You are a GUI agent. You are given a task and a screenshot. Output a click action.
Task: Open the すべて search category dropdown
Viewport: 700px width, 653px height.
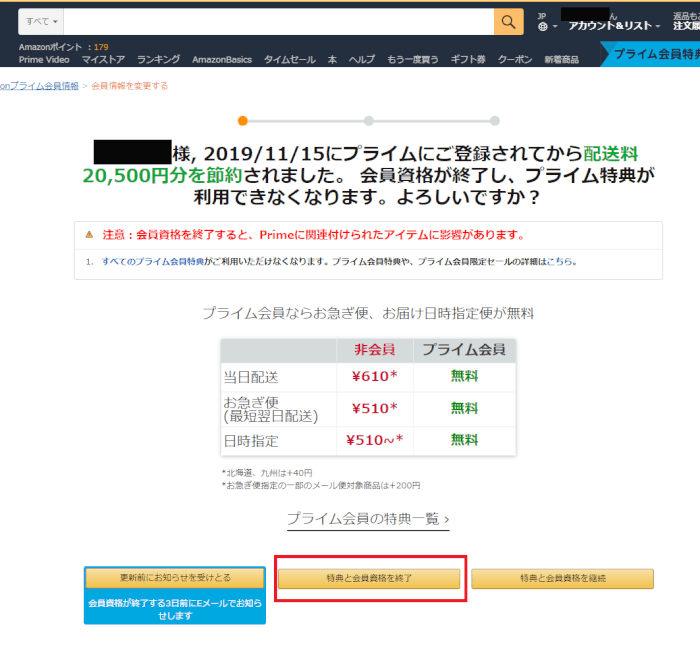(41, 21)
